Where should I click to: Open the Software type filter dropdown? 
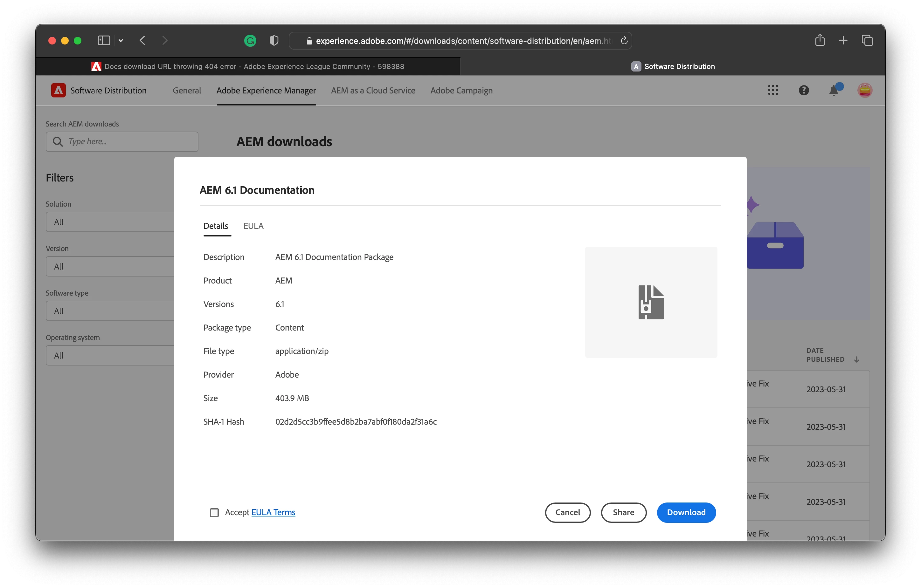pos(110,311)
